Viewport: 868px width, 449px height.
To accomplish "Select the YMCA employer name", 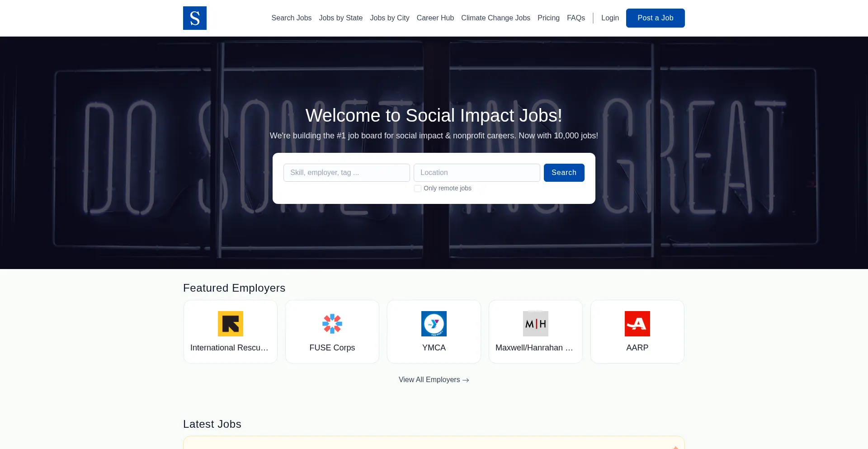I will click(x=434, y=348).
